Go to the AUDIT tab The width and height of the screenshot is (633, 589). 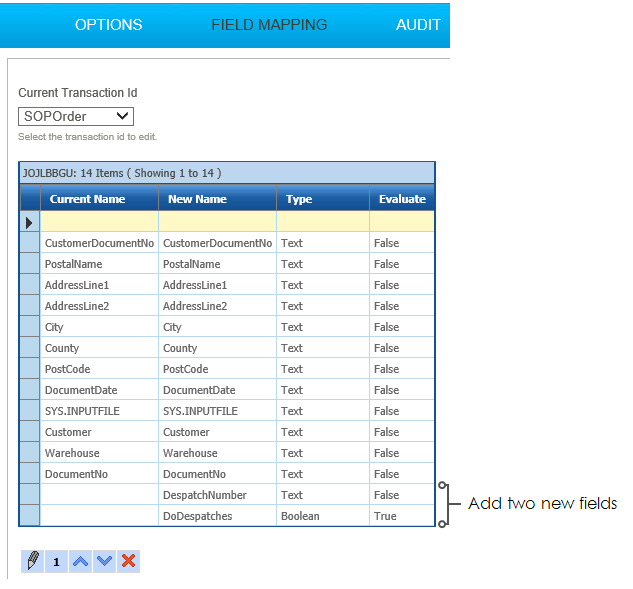pyautogui.click(x=418, y=24)
